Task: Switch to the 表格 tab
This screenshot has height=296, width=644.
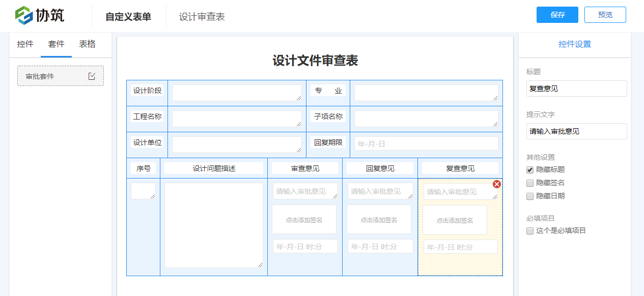Action: point(88,44)
